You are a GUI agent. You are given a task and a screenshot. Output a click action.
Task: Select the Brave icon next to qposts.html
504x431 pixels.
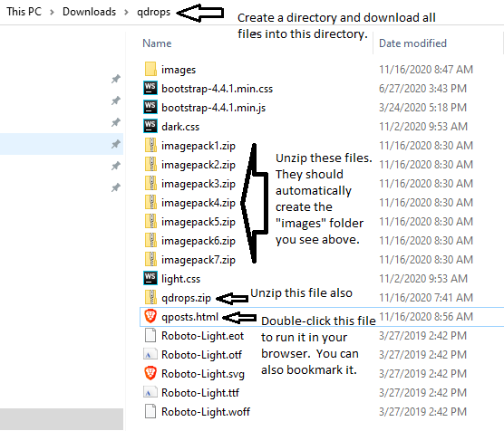click(150, 316)
